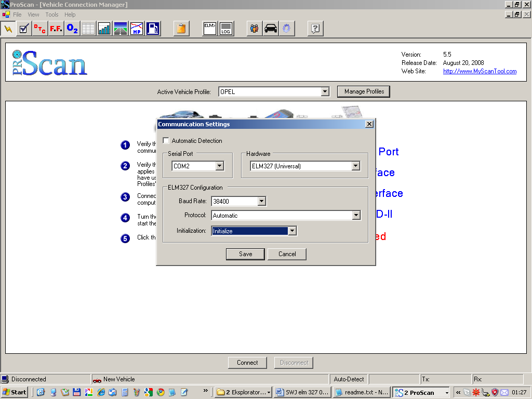Click the black car toolbar icon
Viewport: 532px width, 399px height.
click(270, 29)
